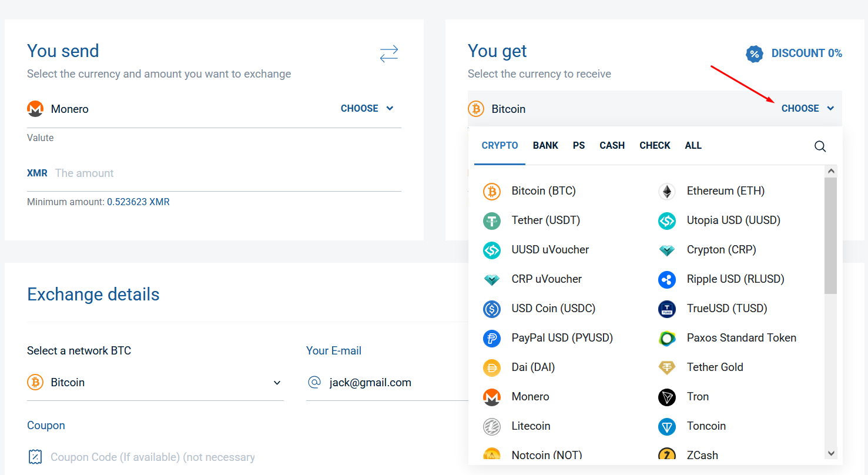Click the Tron icon

pos(666,397)
